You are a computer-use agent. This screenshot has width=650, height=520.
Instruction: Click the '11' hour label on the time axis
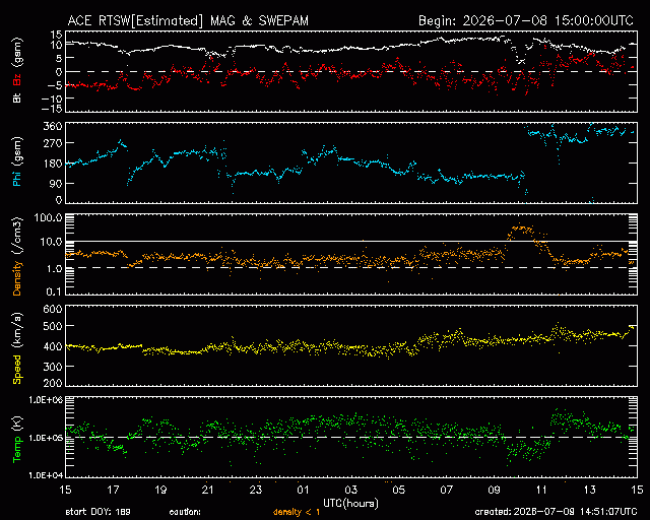tap(542, 490)
